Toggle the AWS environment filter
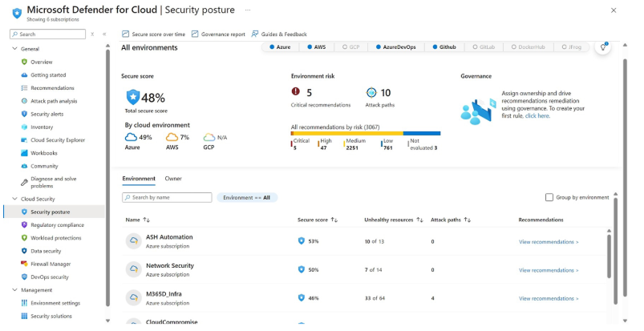This screenshot has height=331, width=644. 316,47
